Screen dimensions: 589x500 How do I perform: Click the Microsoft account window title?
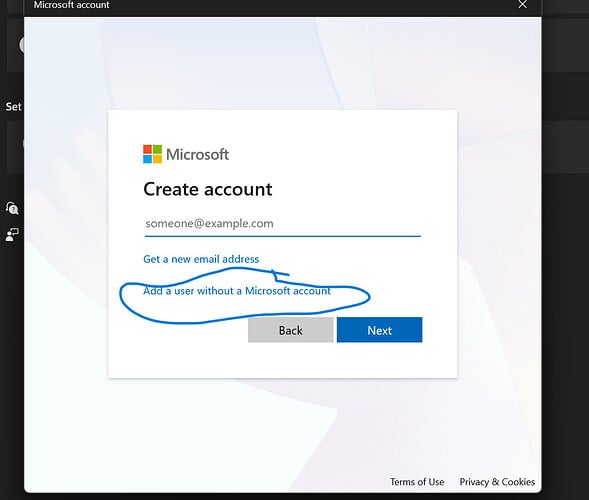pyautogui.click(x=71, y=5)
